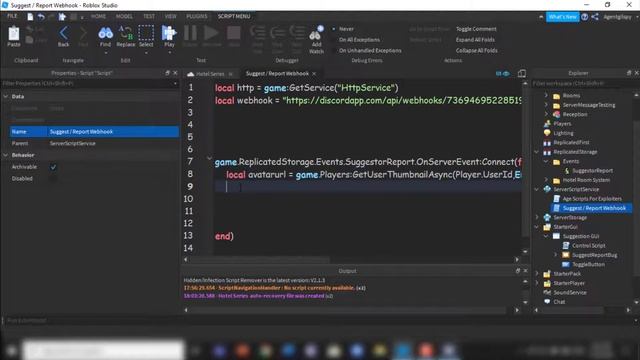Toggle the Archivable checkbox
The width and height of the screenshot is (640, 360).
pos(53,167)
